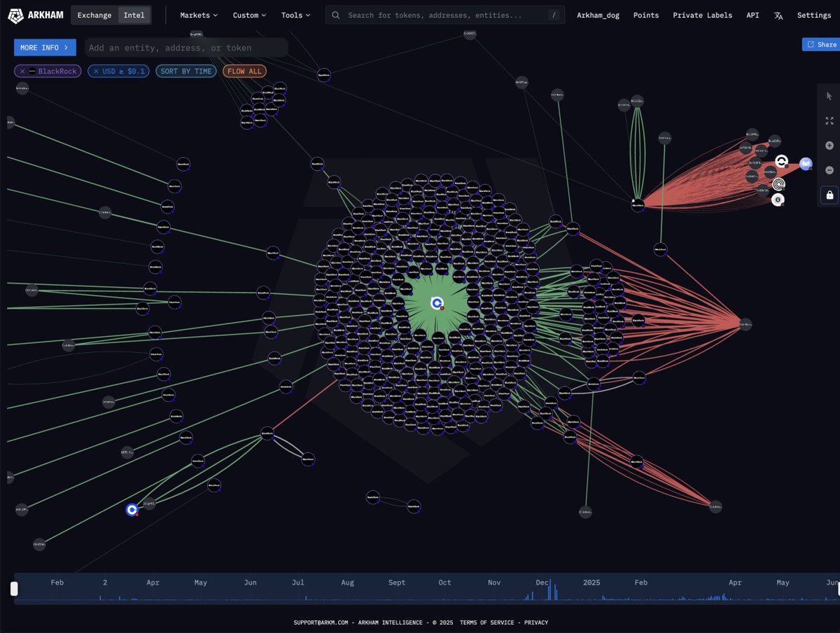Open the Custom dropdown menu
Screen dimensions: 840x633
pyautogui.click(x=249, y=15)
